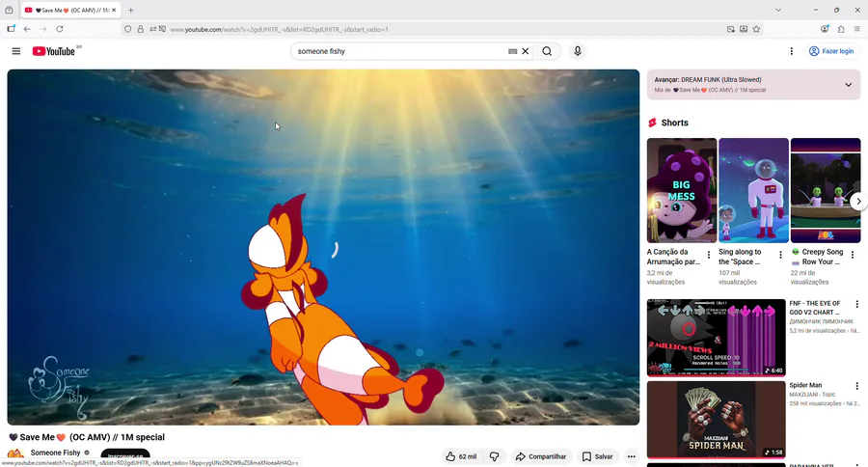
Task: Open YouTube settings three-dot menu
Action: (791, 51)
